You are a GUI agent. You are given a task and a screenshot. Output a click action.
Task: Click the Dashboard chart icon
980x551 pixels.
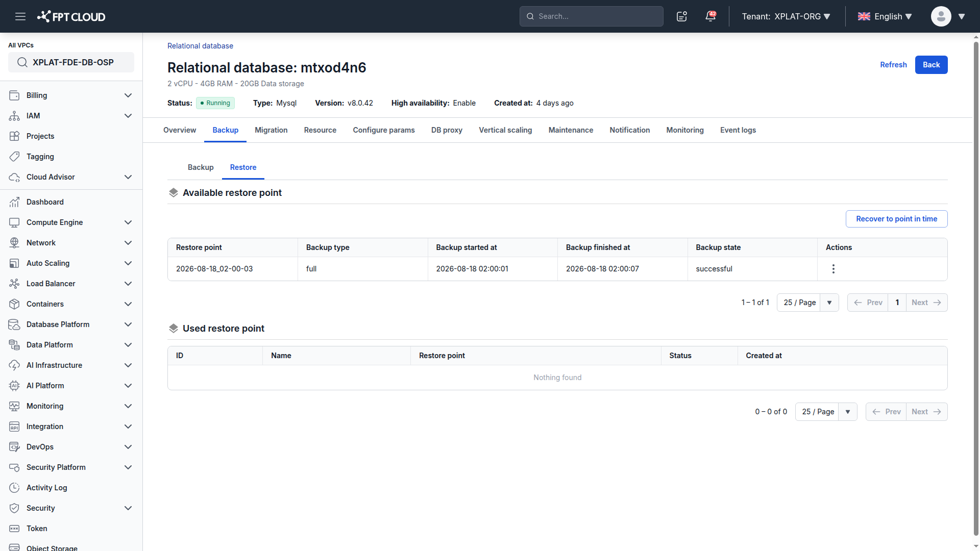[14, 202]
